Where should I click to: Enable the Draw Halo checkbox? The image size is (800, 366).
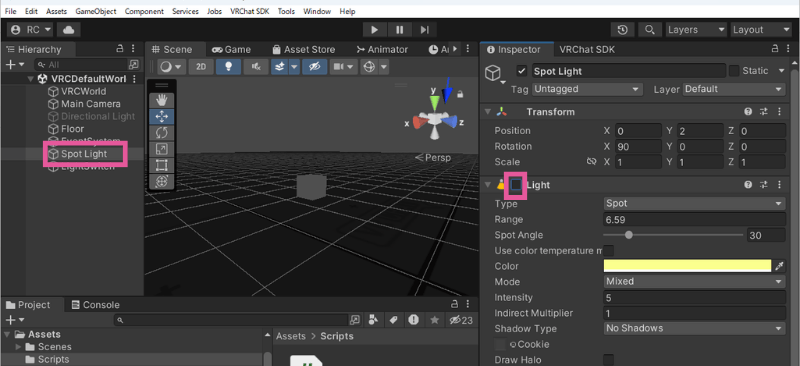coord(609,360)
